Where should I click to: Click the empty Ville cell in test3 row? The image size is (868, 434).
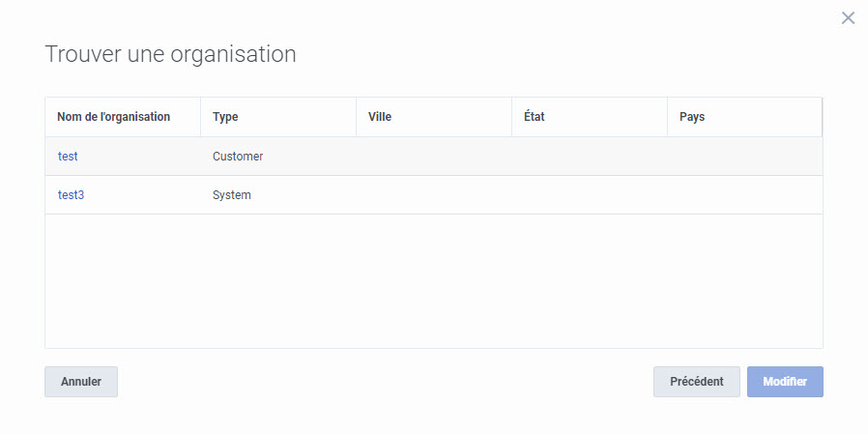point(434,195)
